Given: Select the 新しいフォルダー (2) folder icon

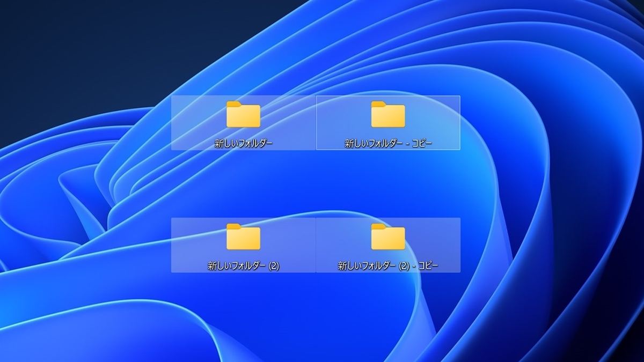Looking at the screenshot, I should pos(243,237).
